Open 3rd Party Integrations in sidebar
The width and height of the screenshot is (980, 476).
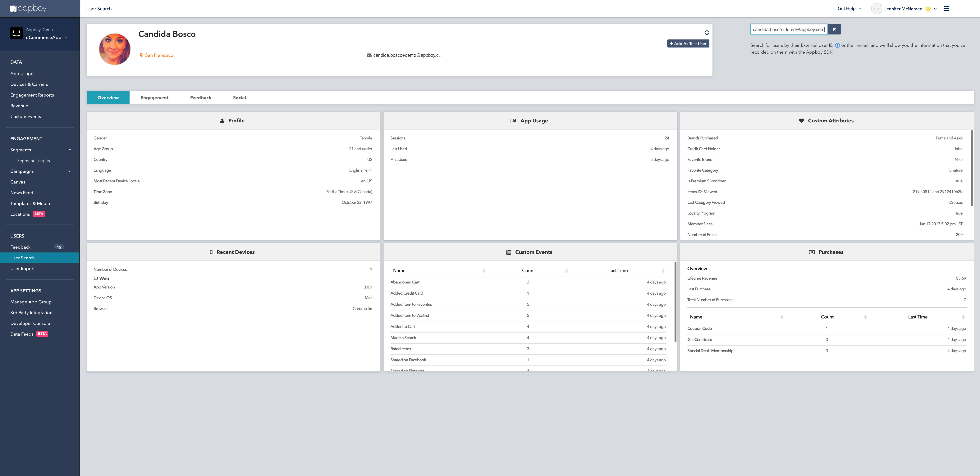tap(32, 313)
